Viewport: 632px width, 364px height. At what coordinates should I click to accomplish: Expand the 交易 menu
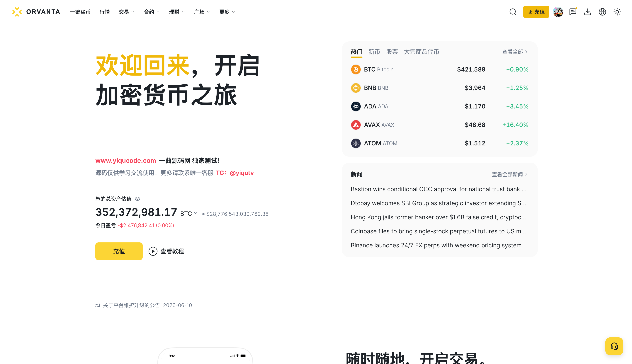127,12
